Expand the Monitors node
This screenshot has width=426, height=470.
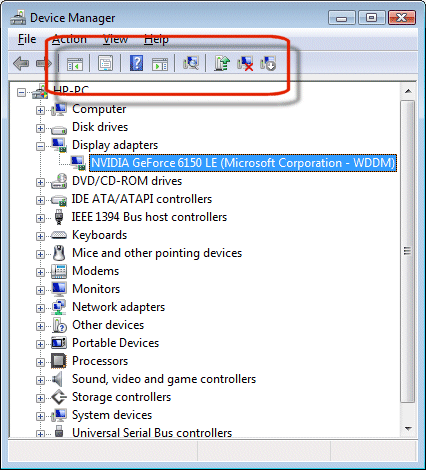coord(40,290)
